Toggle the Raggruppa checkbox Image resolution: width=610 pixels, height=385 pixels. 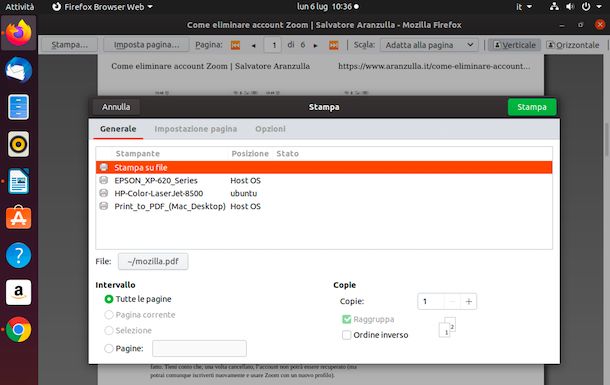(346, 319)
